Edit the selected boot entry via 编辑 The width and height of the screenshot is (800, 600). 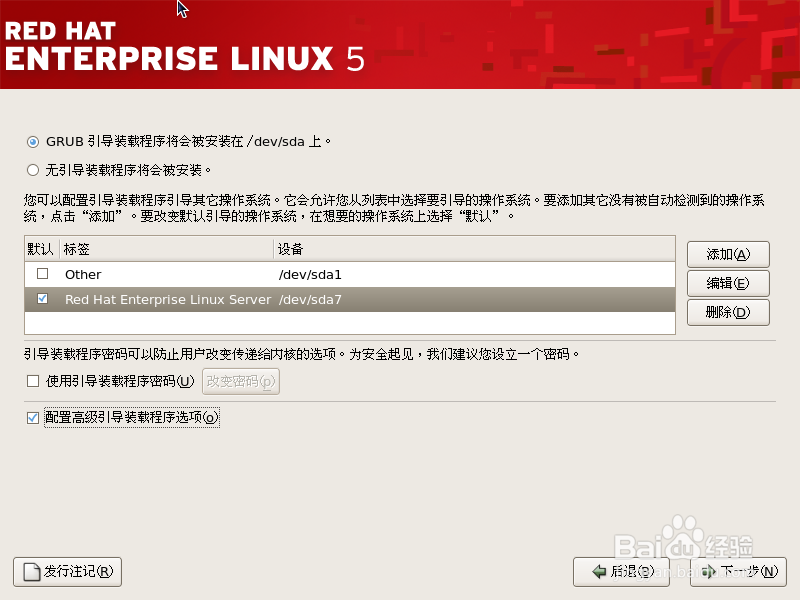728,283
